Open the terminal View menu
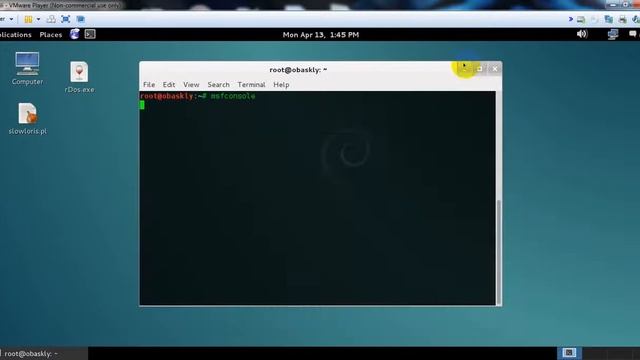 click(x=191, y=84)
